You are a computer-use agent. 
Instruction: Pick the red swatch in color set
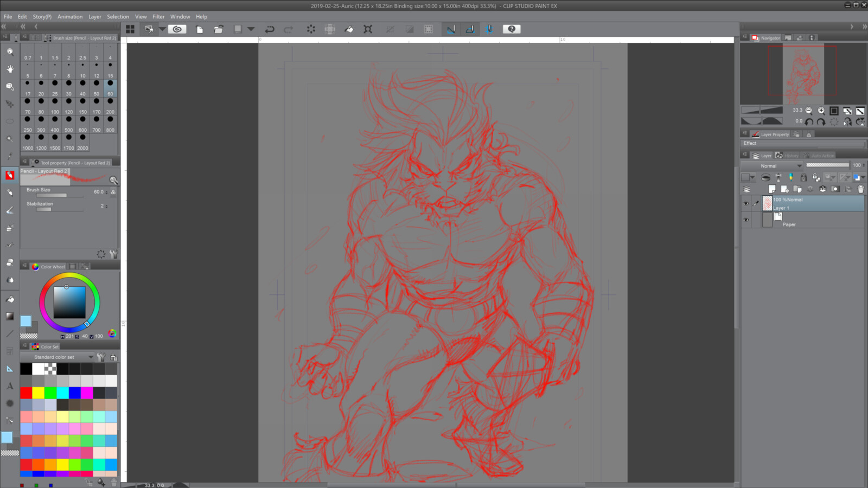pyautogui.click(x=26, y=393)
